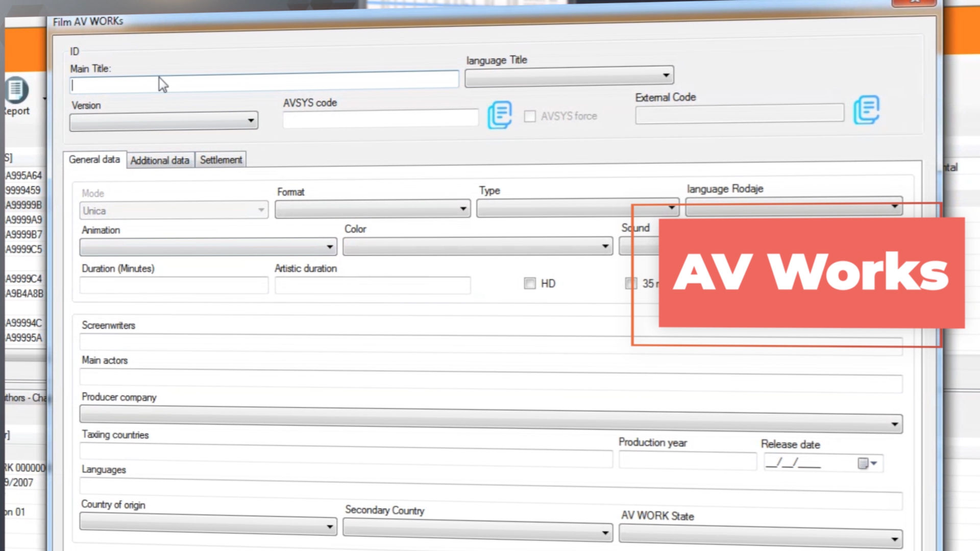Image resolution: width=980 pixels, height=551 pixels.
Task: Click the Production year field
Action: click(688, 461)
